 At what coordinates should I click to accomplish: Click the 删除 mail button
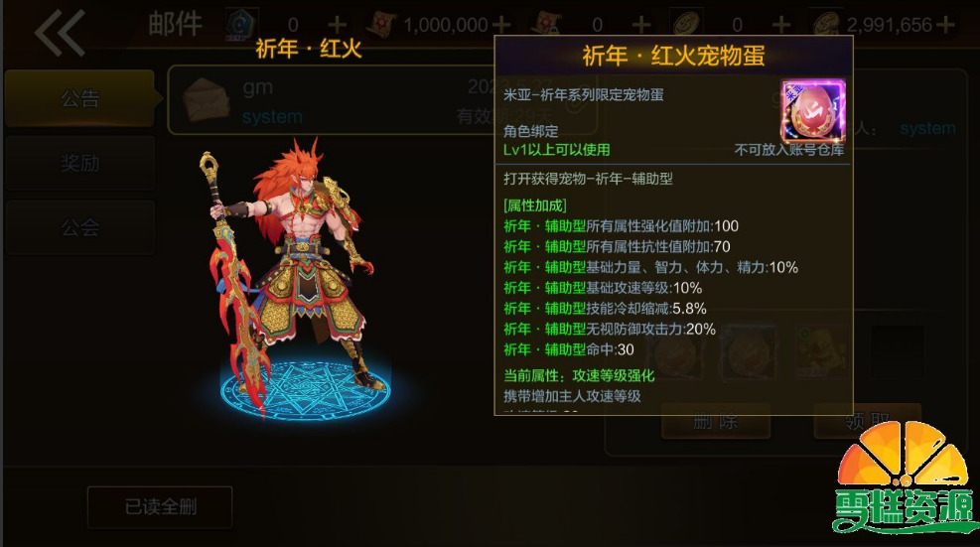[x=716, y=423]
